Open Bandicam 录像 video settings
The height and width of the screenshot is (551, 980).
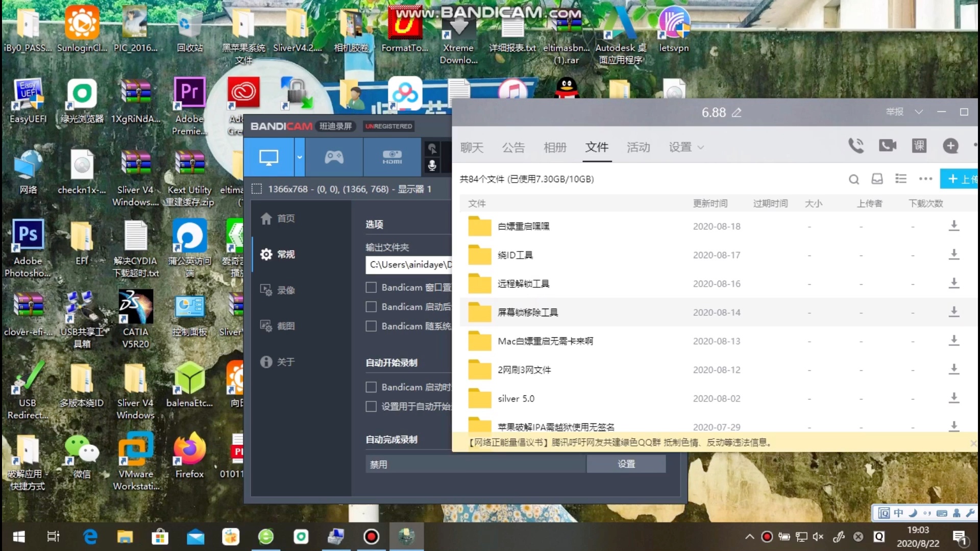278,290
